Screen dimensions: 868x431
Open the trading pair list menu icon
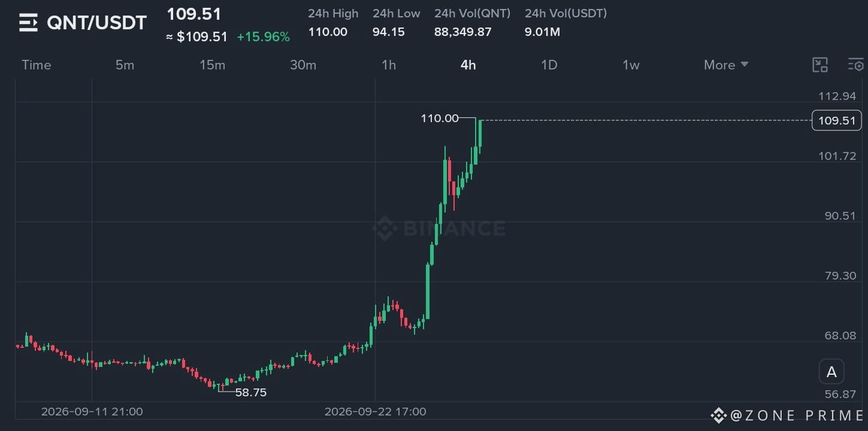coord(28,23)
